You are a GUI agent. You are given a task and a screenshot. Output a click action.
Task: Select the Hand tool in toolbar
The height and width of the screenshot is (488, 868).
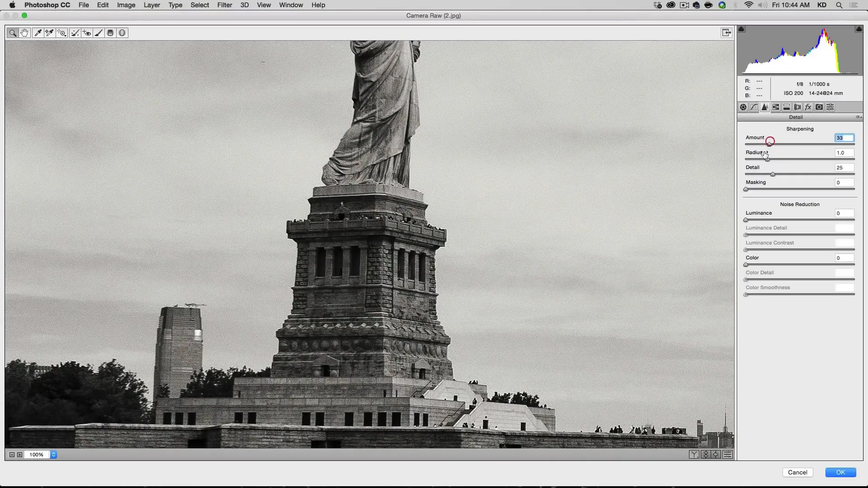(24, 33)
